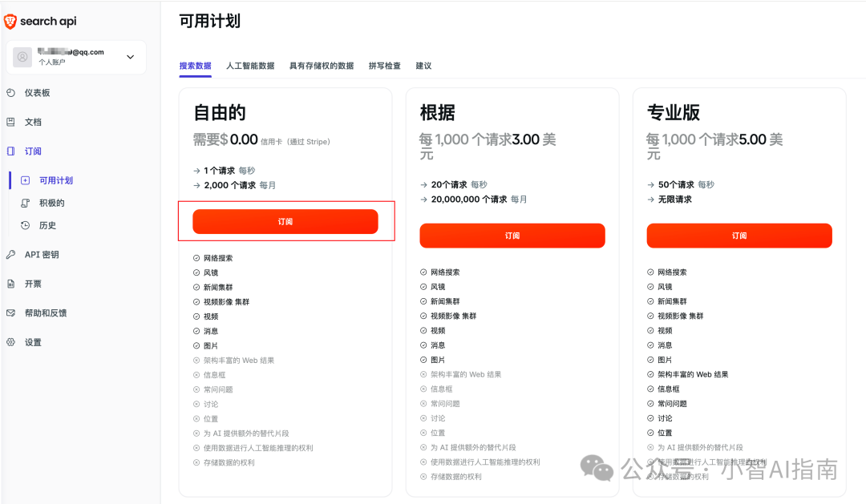This screenshot has width=866, height=504.
Task: Click the user avatar icon in account box
Action: click(22, 57)
